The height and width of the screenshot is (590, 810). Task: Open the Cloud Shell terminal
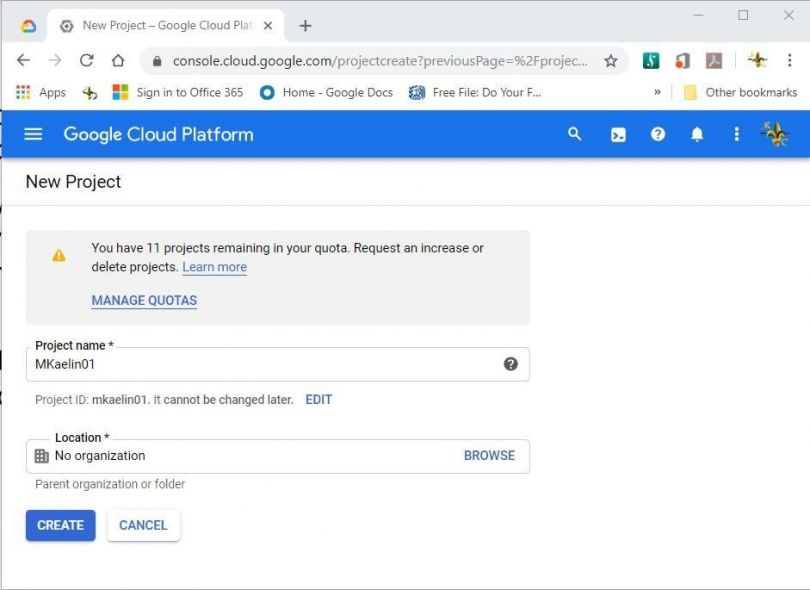point(619,134)
